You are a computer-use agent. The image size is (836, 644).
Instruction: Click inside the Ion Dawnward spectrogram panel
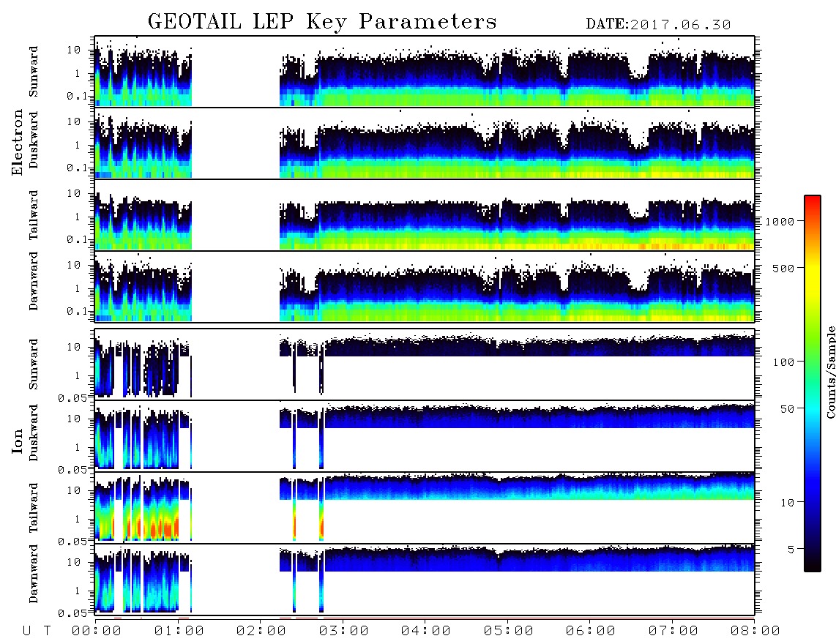[425, 580]
